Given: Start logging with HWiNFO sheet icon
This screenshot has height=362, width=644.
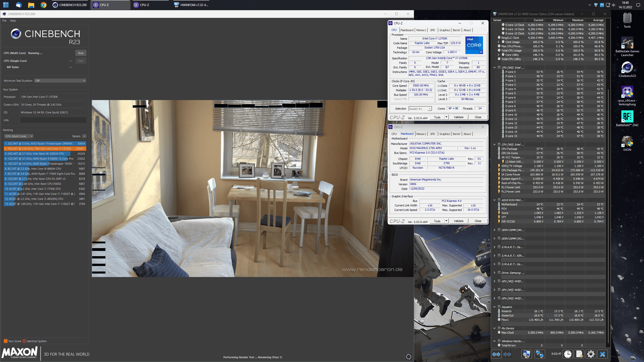Looking at the screenshot, I should (x=579, y=354).
